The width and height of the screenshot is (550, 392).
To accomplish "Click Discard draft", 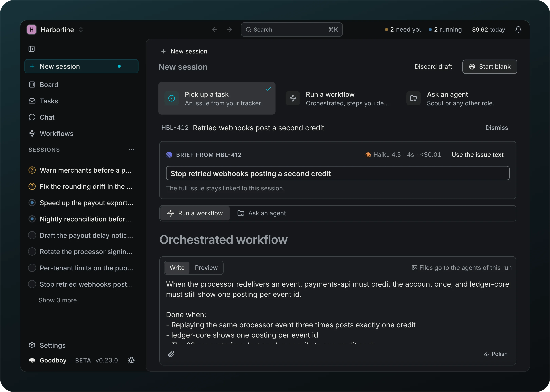I will (433, 67).
